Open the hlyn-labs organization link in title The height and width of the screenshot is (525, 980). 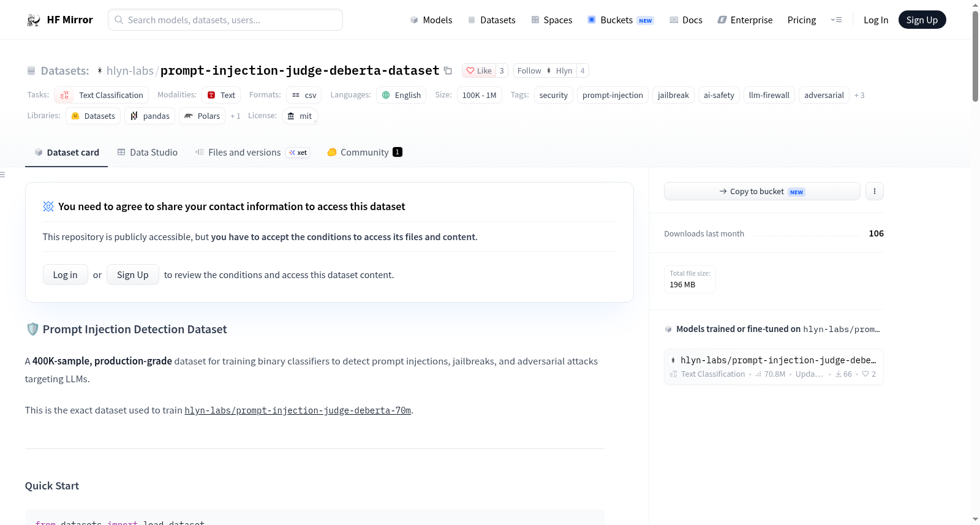click(x=130, y=70)
